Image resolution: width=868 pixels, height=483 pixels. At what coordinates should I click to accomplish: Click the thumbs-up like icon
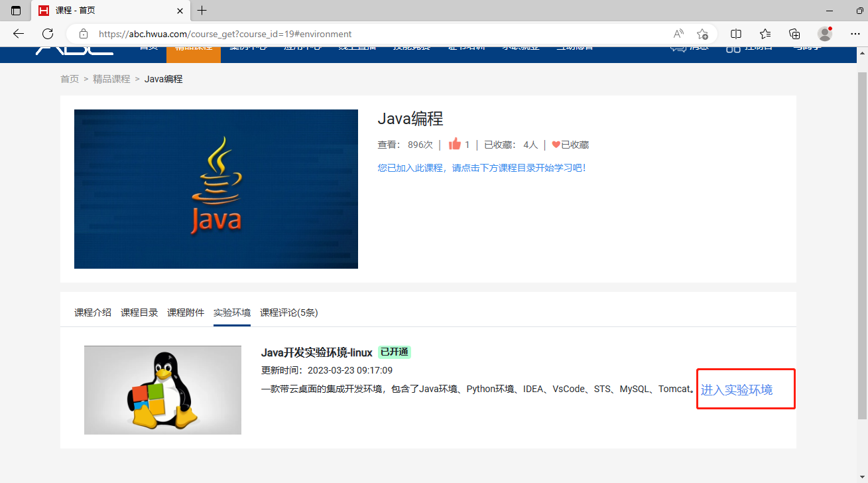click(454, 144)
